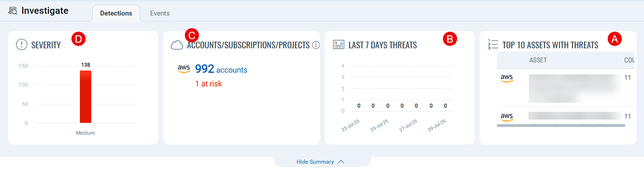Click the 1 at risk link
This screenshot has width=644, height=170.
[208, 84]
